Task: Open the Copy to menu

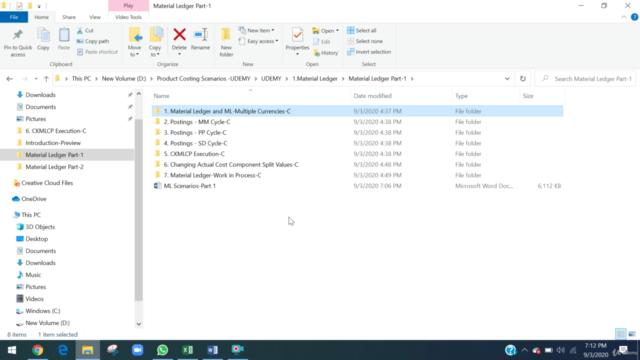Action: (155, 42)
